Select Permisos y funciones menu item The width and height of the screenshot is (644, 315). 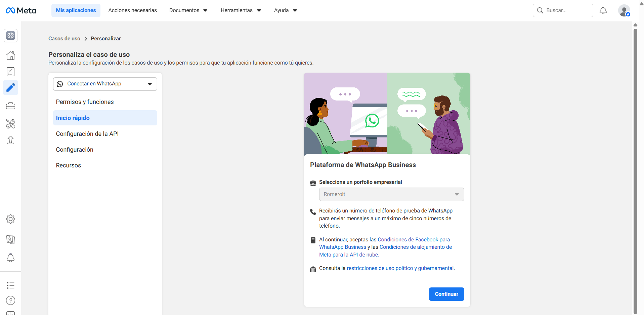coord(105,102)
